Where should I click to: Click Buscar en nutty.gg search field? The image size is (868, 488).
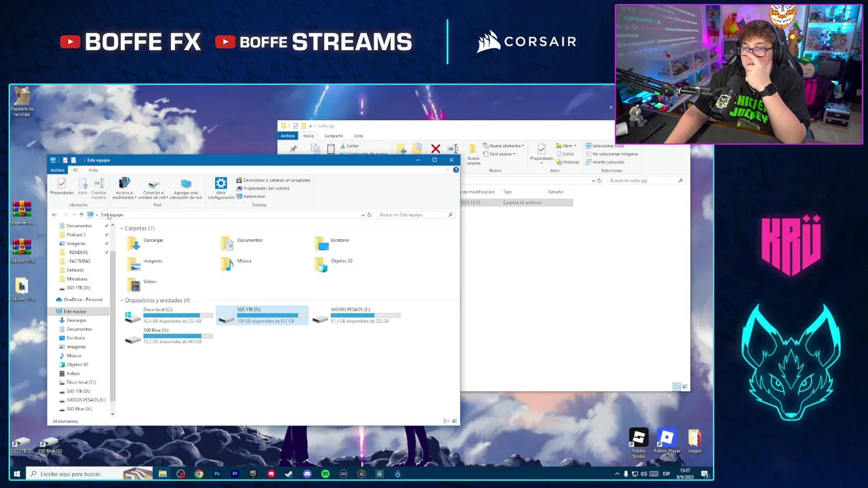pyautogui.click(x=645, y=181)
